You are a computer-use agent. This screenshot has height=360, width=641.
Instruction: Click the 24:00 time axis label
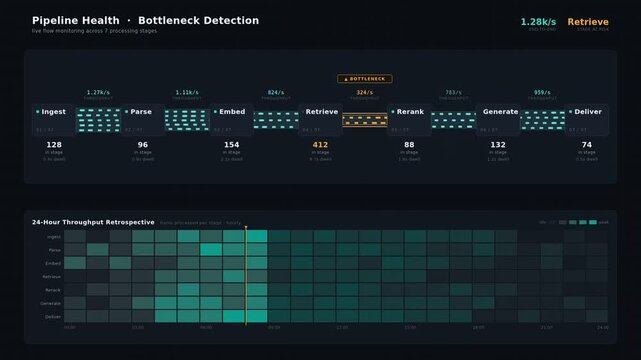click(603, 328)
